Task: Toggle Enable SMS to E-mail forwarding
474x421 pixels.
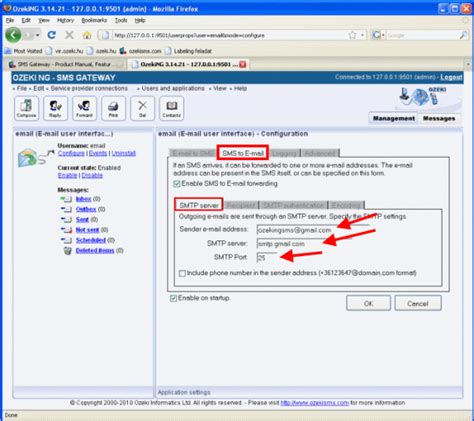Action: (177, 184)
